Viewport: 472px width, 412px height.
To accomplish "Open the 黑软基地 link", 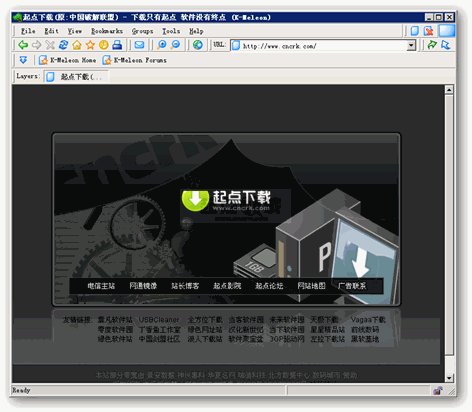I will 365,339.
